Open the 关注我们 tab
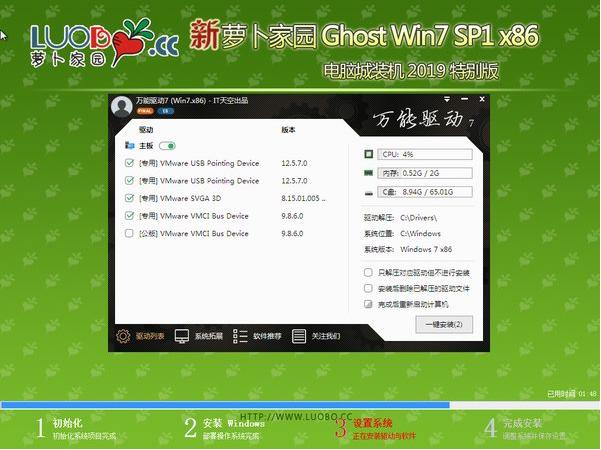 click(x=316, y=336)
